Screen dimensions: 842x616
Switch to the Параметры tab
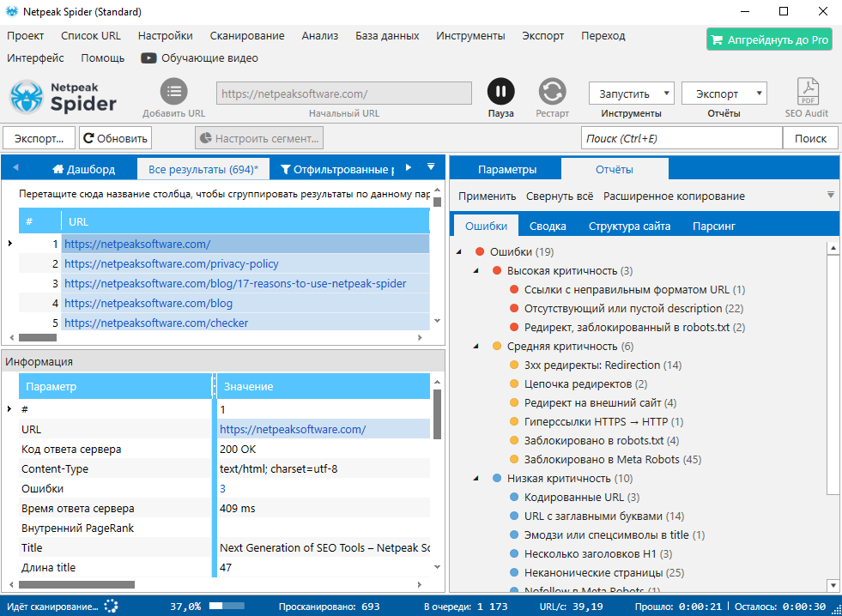[x=506, y=169]
